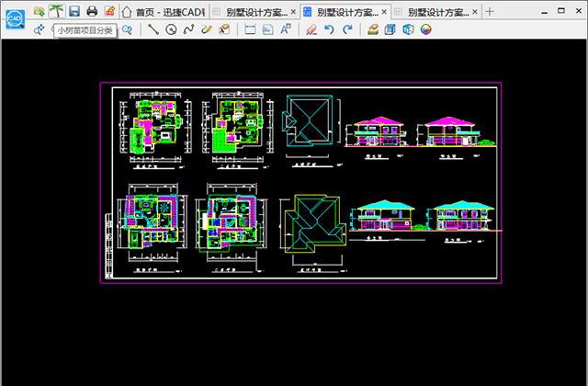Select the Rectangle drawing tool
Screen dimensions: 588x386
[x=250, y=29]
